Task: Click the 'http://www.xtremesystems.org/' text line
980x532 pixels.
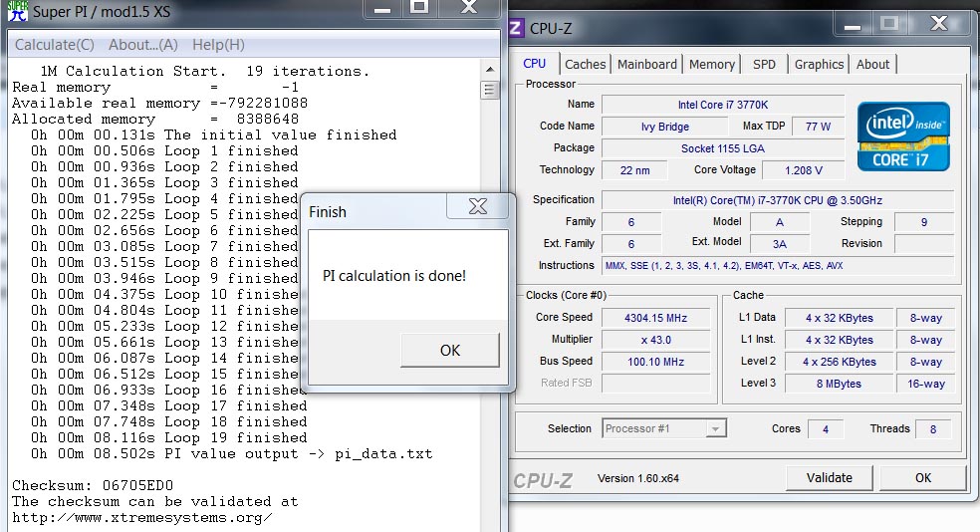Action: 141,518
